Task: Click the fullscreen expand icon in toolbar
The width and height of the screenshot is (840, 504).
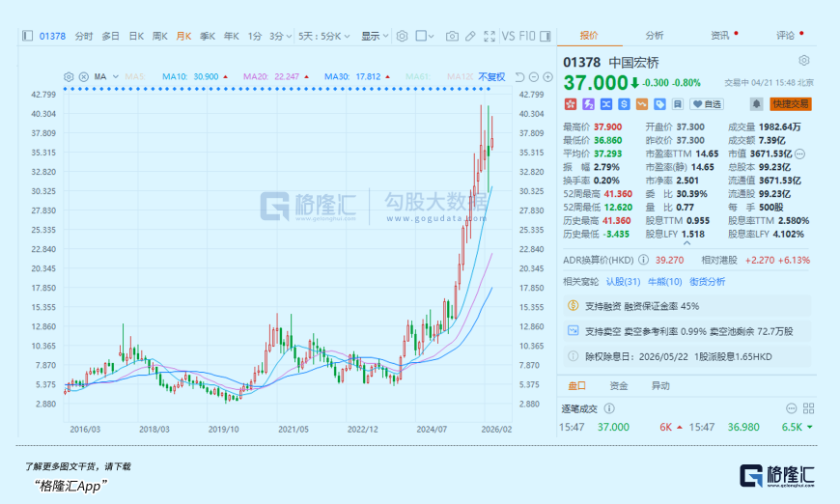Action: [x=488, y=36]
